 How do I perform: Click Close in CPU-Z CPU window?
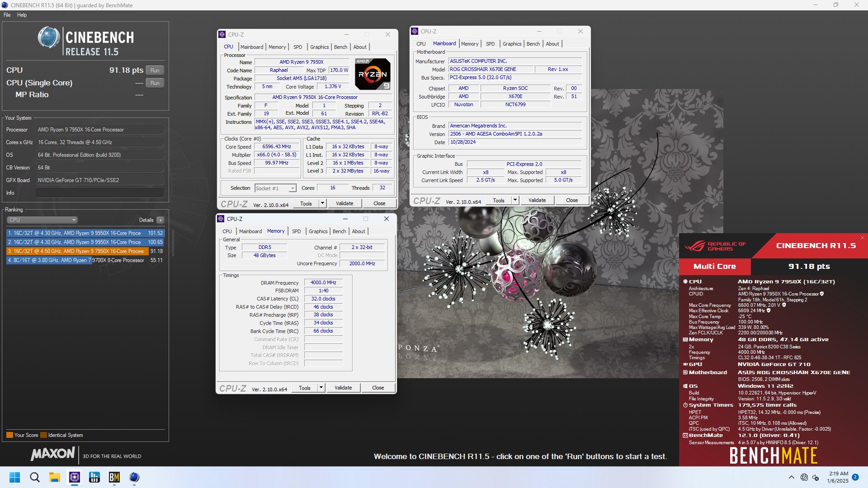tap(379, 203)
